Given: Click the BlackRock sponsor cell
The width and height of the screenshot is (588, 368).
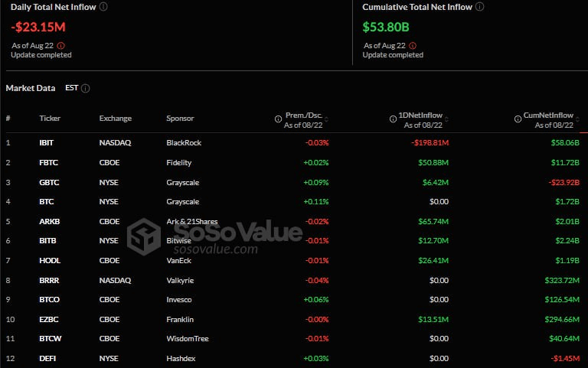Looking at the screenshot, I should pos(184,143).
